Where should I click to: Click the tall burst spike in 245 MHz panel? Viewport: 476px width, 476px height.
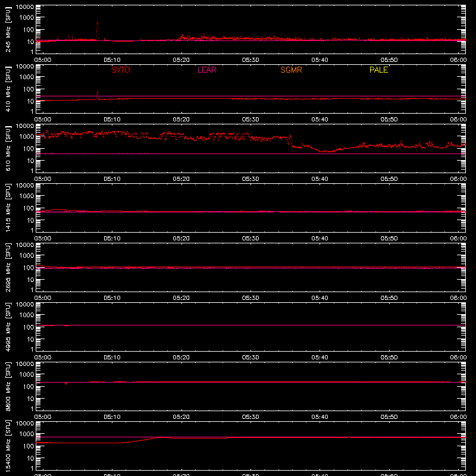(x=98, y=31)
